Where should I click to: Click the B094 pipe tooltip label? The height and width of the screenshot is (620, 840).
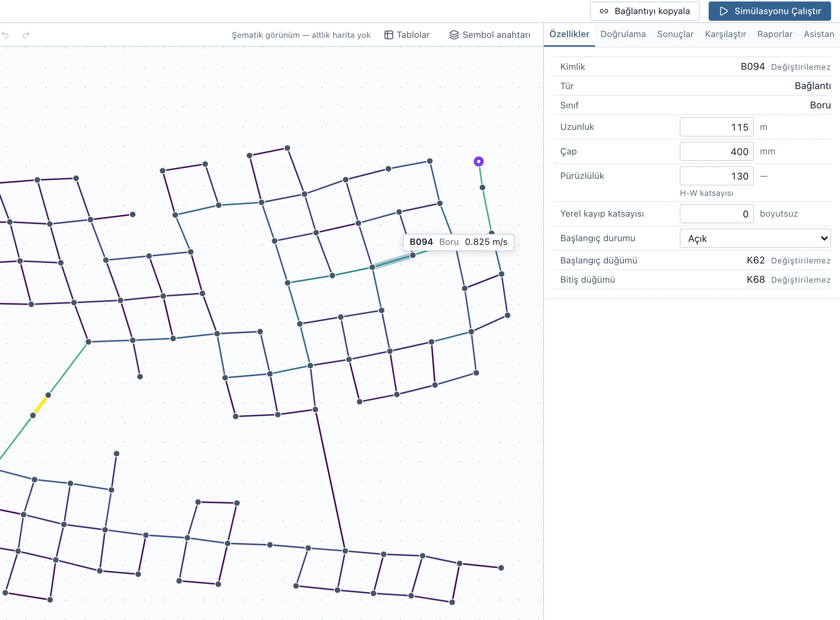458,242
